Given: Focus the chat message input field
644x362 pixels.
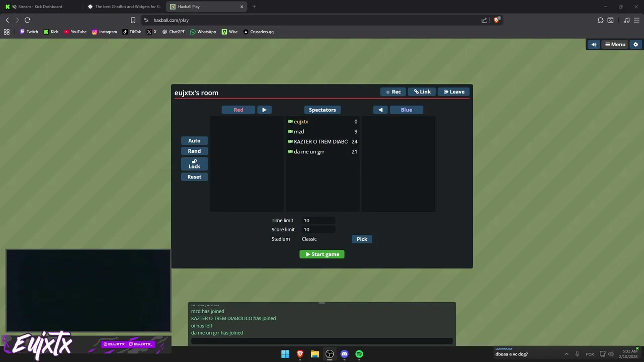Looking at the screenshot, I should (x=322, y=341).
